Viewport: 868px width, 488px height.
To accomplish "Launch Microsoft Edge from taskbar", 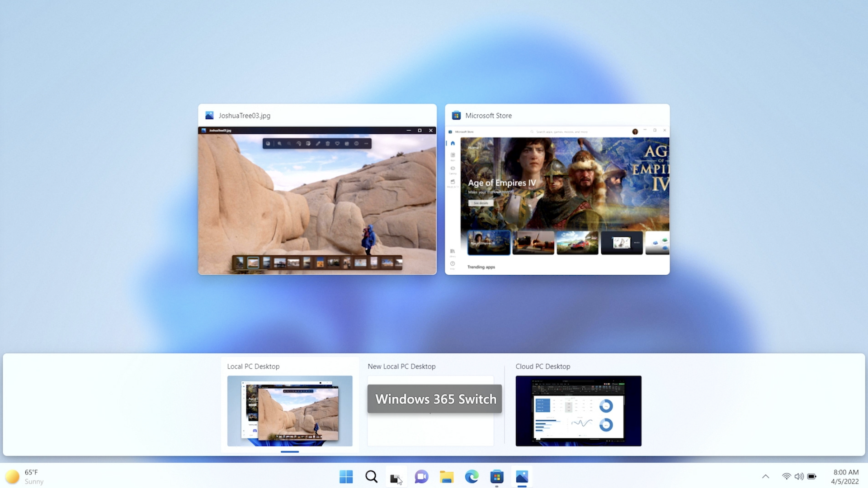I will [472, 477].
